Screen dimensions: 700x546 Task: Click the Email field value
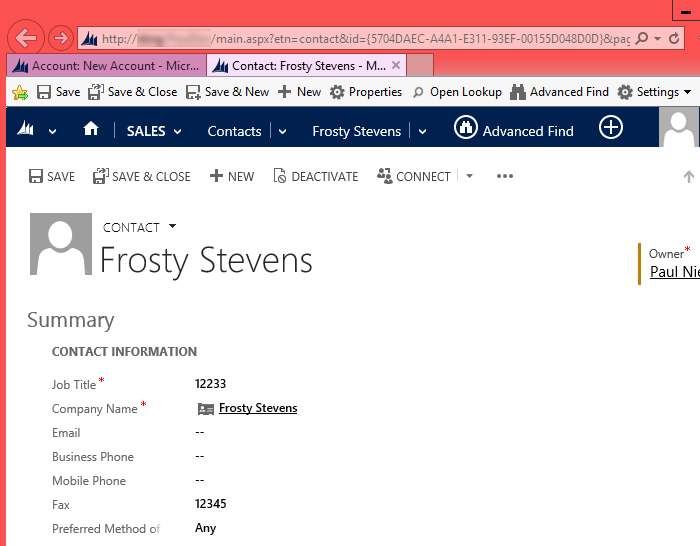tap(200, 433)
